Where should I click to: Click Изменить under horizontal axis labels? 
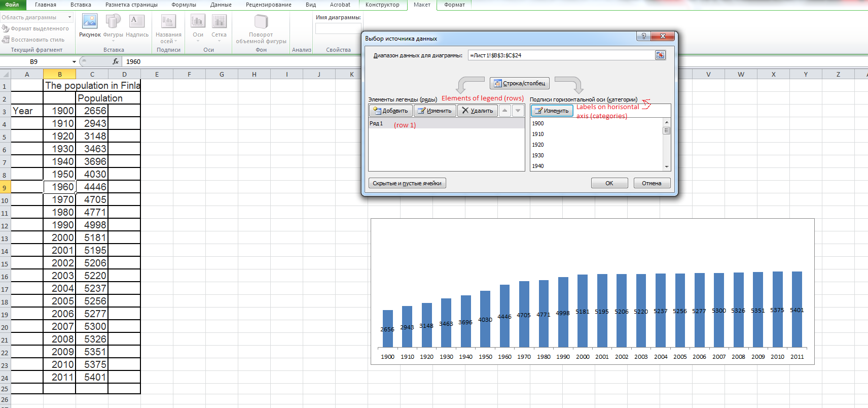pos(552,111)
